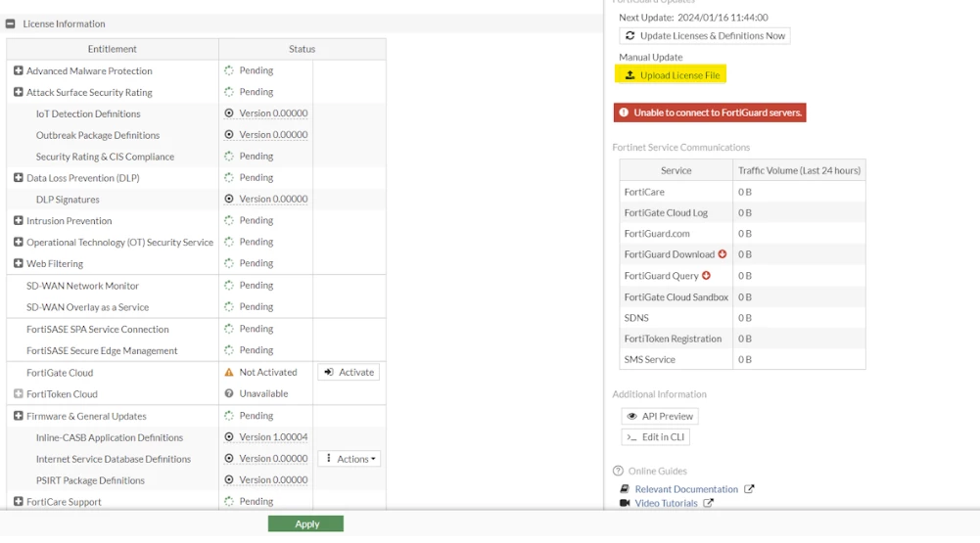Click the pending spinner for Advanced Malware Protection
This screenshot has height=543, width=980.
(229, 70)
